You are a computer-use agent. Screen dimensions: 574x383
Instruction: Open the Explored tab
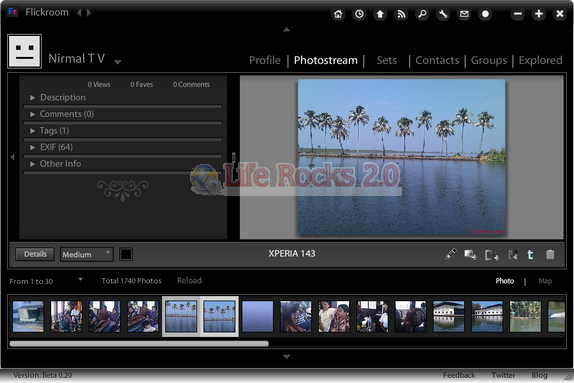pyautogui.click(x=540, y=60)
